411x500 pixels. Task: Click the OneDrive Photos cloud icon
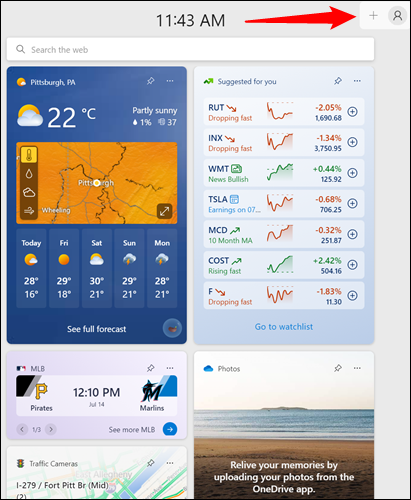pos(208,368)
